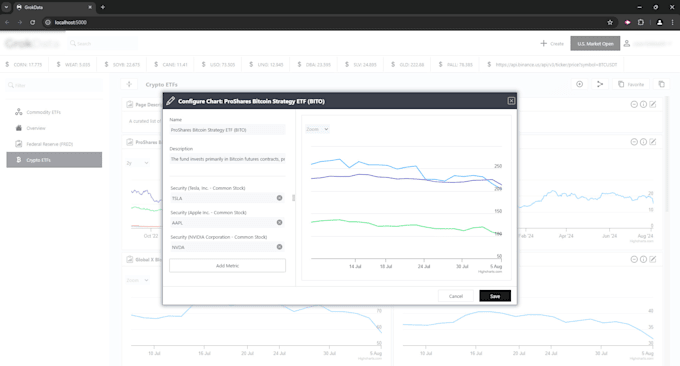680x366 pixels.
Task: Click the chart Name input field
Action: 227,130
